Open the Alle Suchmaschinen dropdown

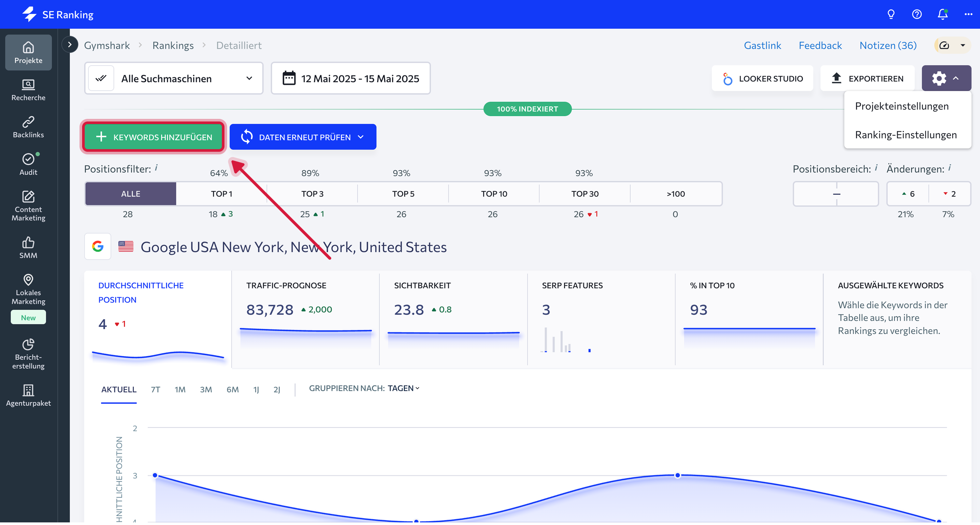[x=174, y=78]
